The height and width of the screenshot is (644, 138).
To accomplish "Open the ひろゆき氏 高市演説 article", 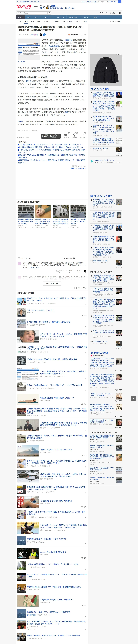I will pos(63,335).
